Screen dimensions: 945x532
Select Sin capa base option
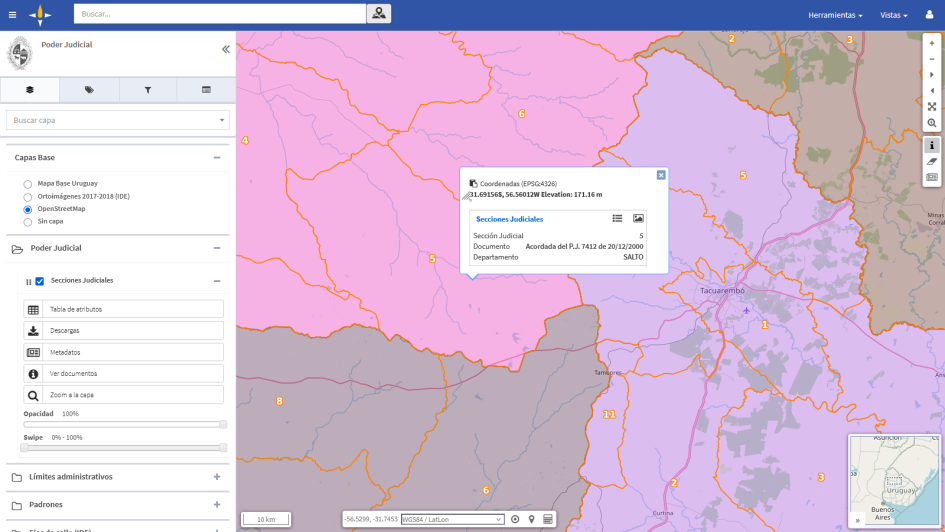pyautogui.click(x=28, y=222)
